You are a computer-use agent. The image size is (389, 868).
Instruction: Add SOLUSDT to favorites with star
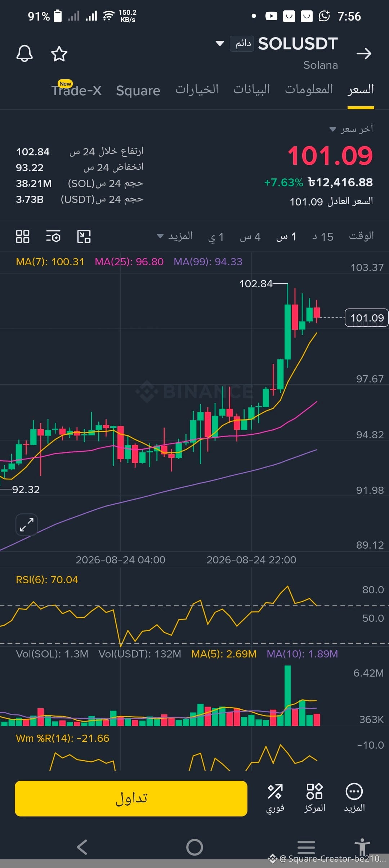59,54
